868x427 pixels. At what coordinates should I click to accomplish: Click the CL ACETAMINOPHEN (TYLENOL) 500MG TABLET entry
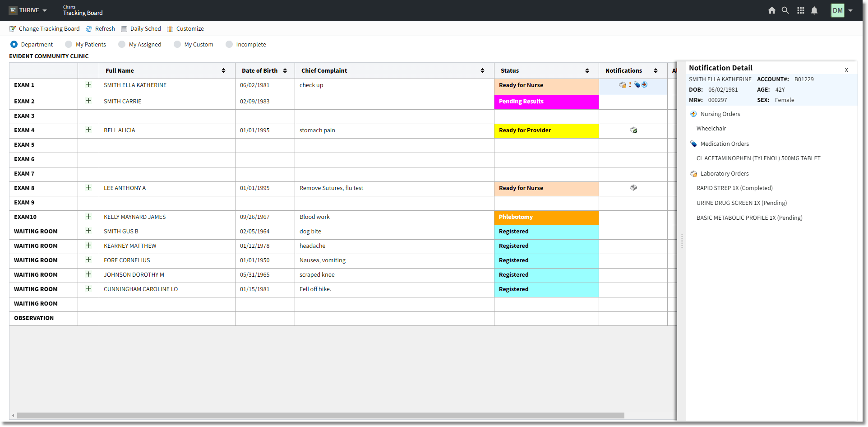758,158
